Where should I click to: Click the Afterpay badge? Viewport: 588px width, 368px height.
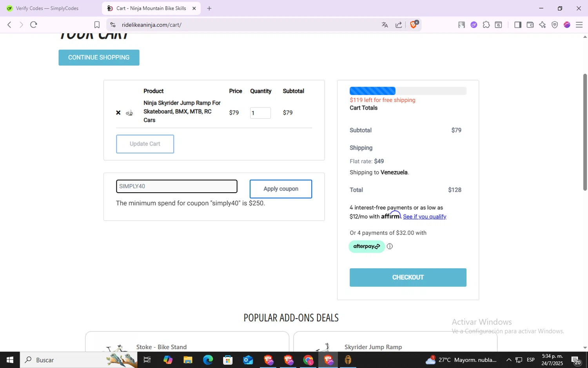367,246
